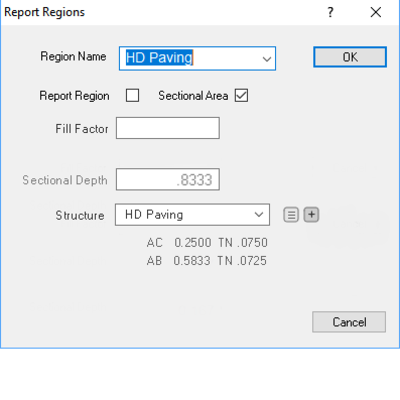Click the Region Name label

73,57
